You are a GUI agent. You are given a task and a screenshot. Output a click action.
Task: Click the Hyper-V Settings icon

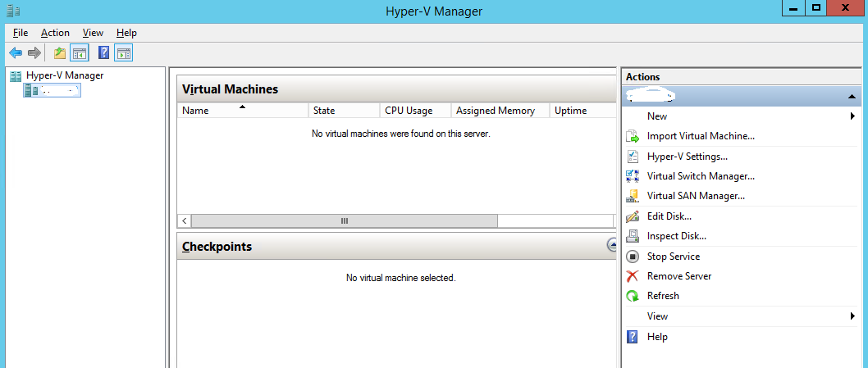point(633,157)
